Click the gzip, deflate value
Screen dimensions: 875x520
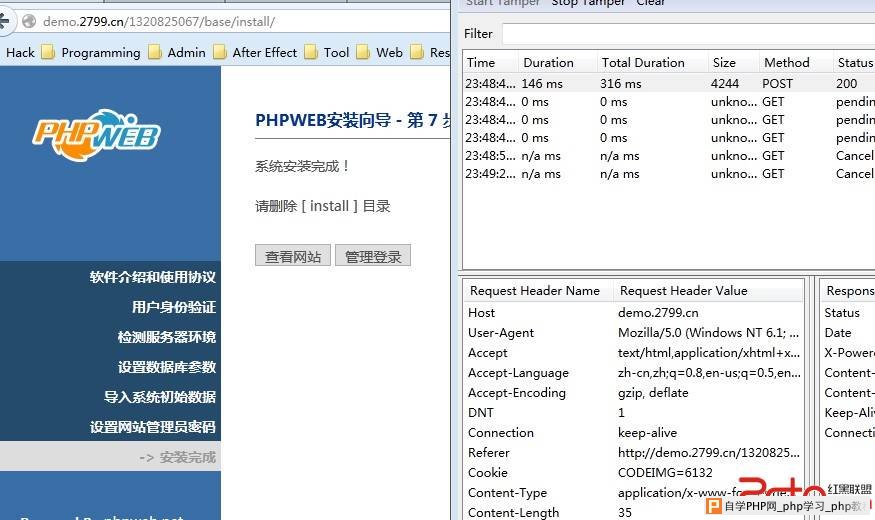(x=653, y=393)
